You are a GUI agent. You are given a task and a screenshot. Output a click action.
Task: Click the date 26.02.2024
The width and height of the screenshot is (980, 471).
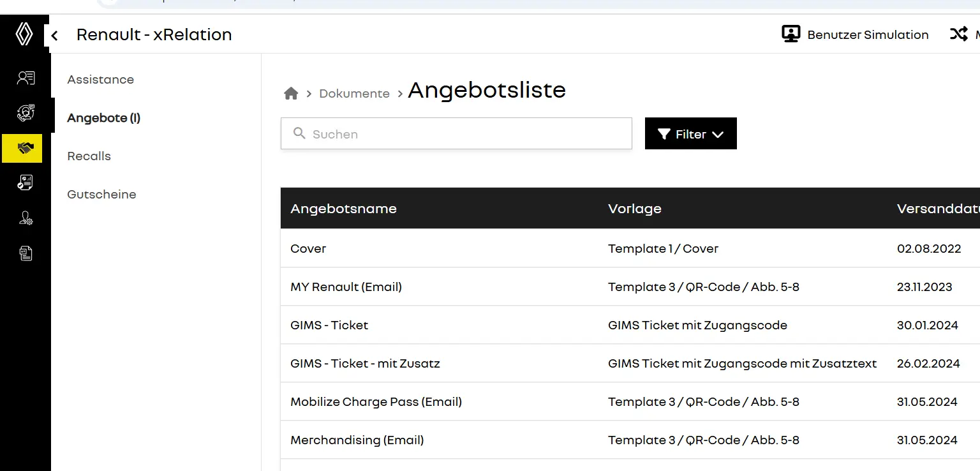929,363
